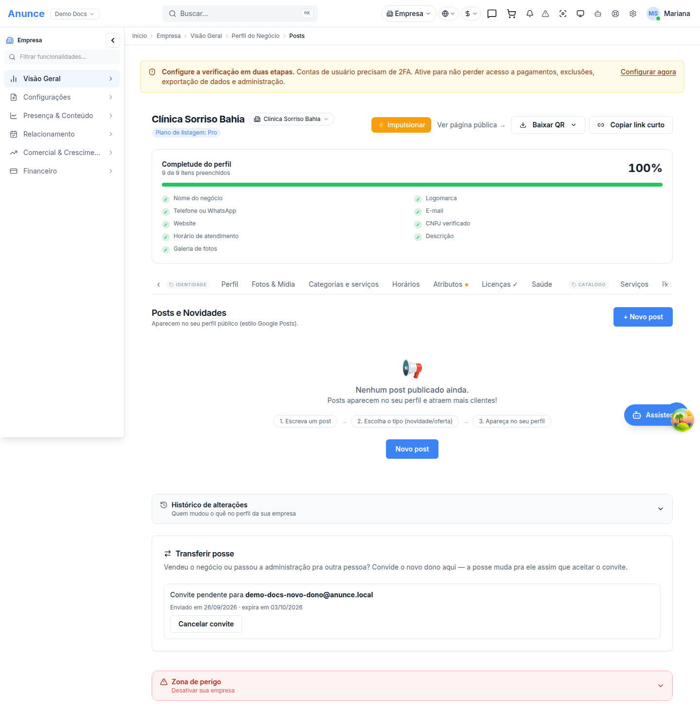700x728 pixels.
Task: Click the + Novo post button
Action: tap(643, 317)
